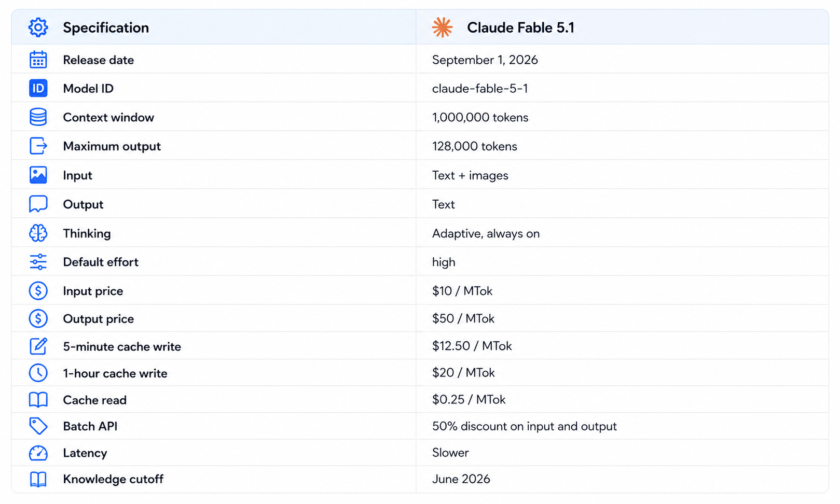This screenshot has width=840, height=504.
Task: Click the clock icon for 1-hour cache write
Action: (x=38, y=373)
